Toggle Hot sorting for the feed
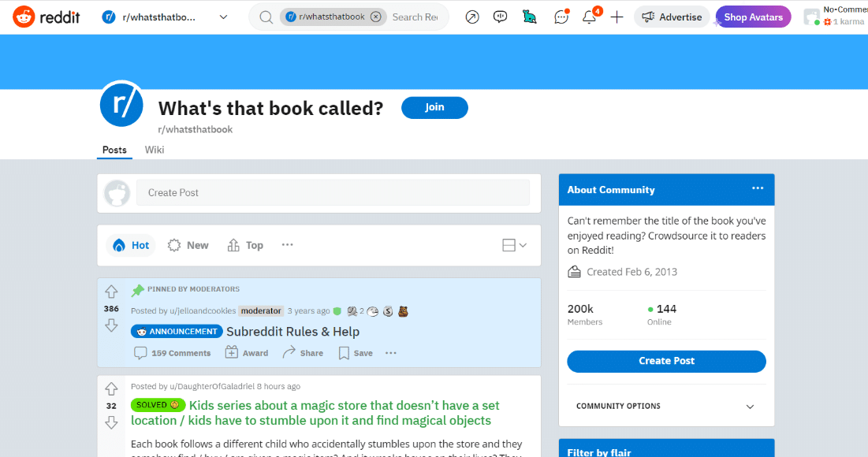The image size is (868, 457). click(130, 245)
